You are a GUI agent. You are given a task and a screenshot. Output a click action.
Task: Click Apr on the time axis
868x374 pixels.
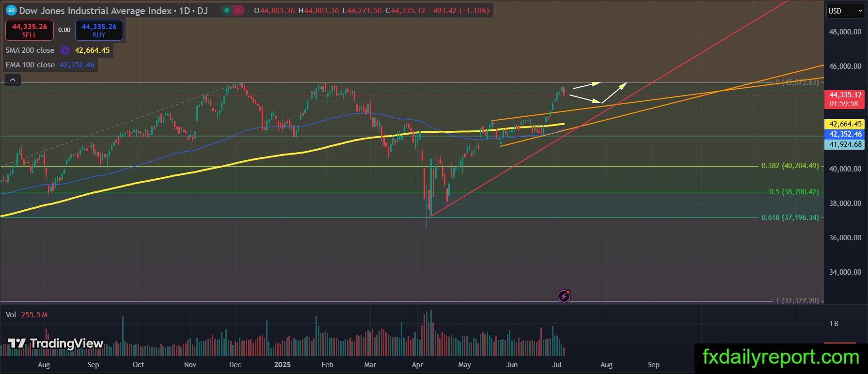tap(417, 365)
